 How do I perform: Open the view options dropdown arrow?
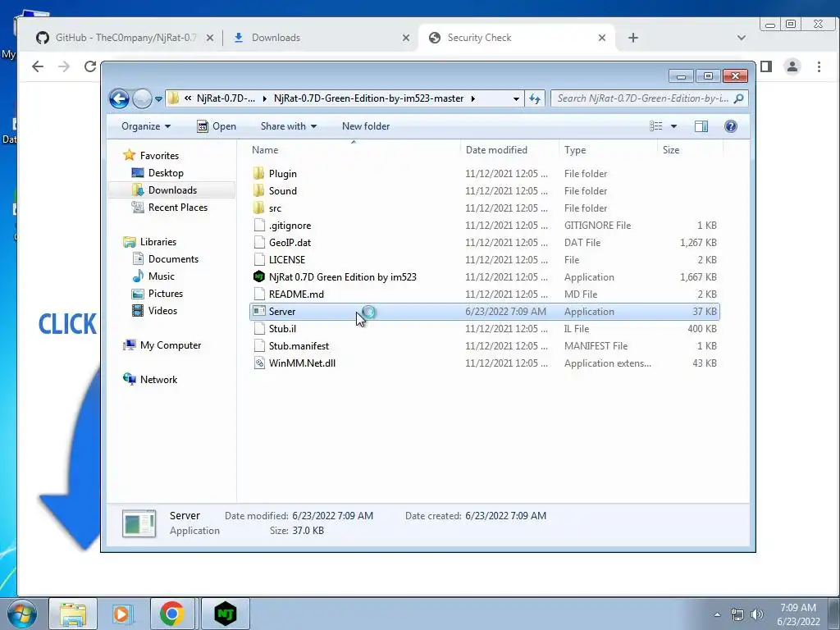point(674,126)
